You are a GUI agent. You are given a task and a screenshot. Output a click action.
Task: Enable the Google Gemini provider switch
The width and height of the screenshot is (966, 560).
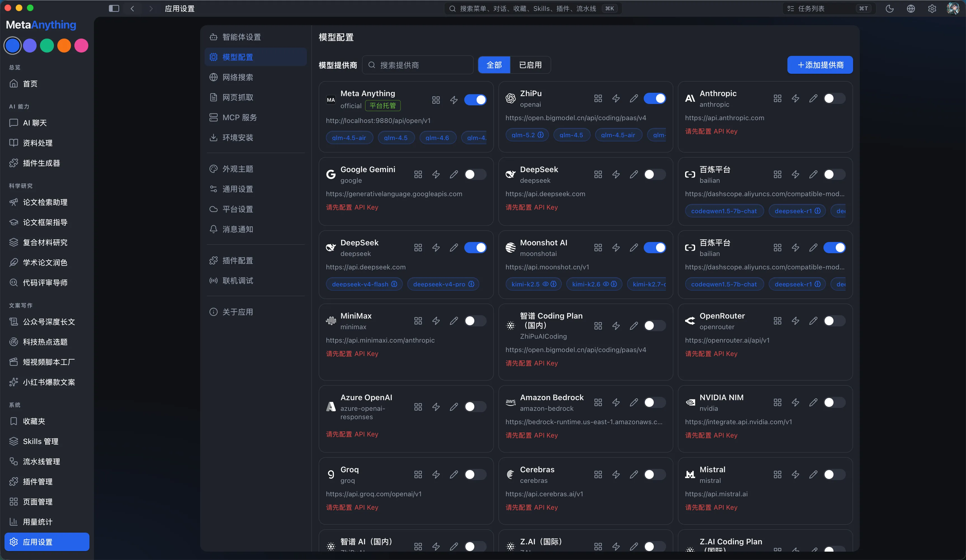[475, 174]
